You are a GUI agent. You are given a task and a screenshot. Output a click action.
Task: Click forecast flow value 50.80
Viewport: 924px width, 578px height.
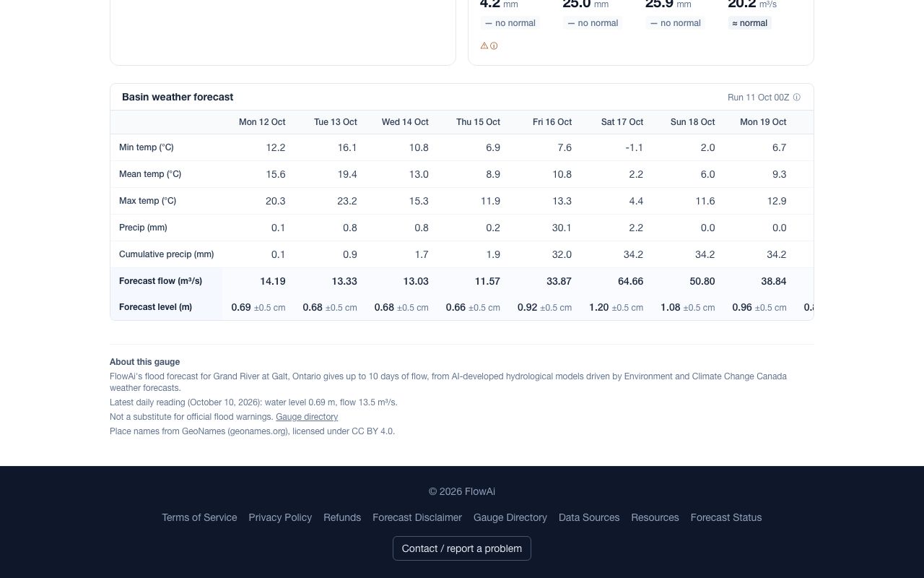702,281
